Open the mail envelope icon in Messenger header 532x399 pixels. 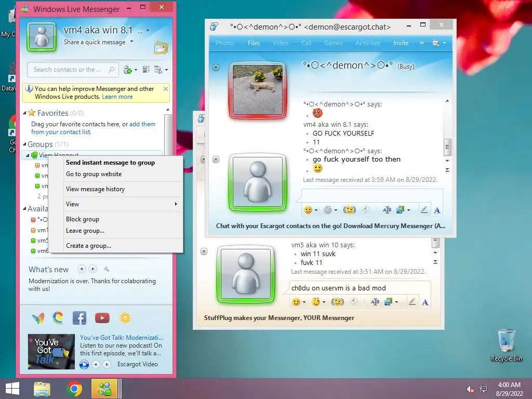(x=161, y=48)
